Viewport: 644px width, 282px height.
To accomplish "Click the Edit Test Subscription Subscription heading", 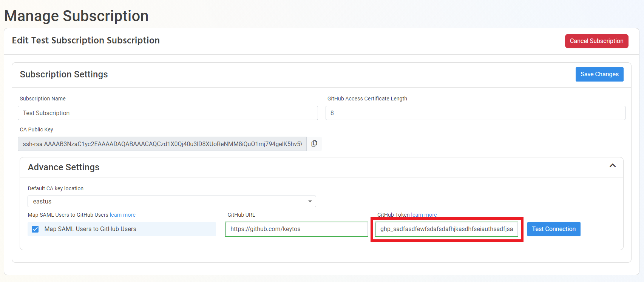I will (x=86, y=40).
